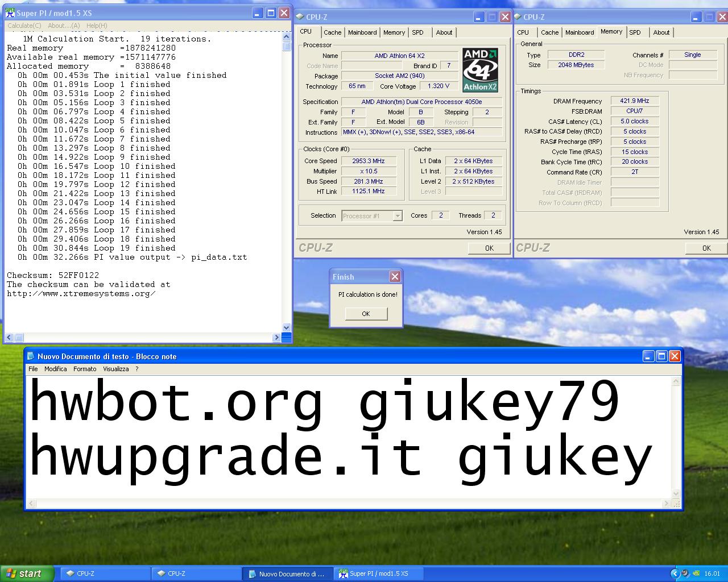Click the Command Rate 2T field
This screenshot has width=728, height=582.
point(635,172)
